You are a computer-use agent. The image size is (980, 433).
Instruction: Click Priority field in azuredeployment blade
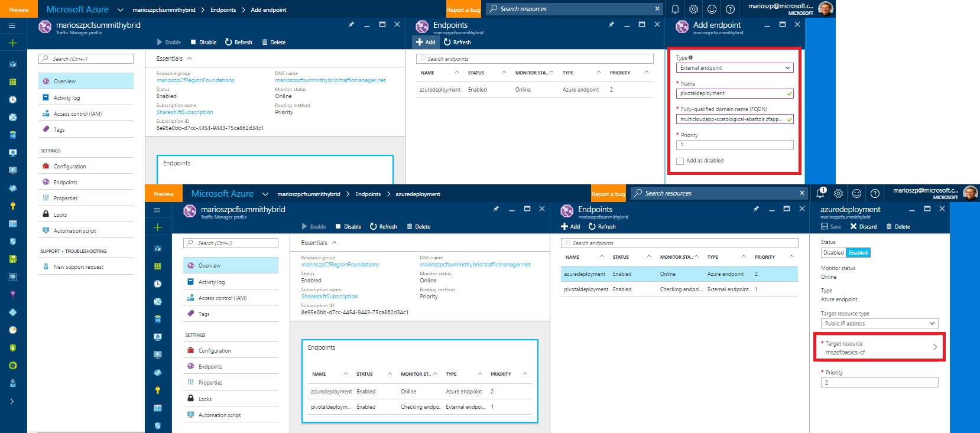(880, 383)
